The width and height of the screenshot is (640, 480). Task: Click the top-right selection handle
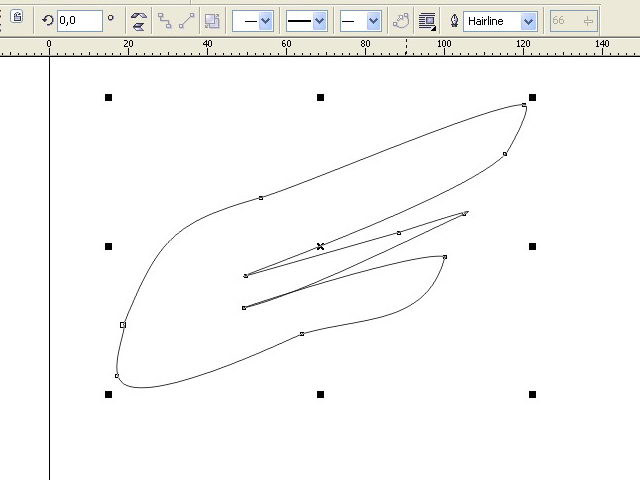(532, 97)
